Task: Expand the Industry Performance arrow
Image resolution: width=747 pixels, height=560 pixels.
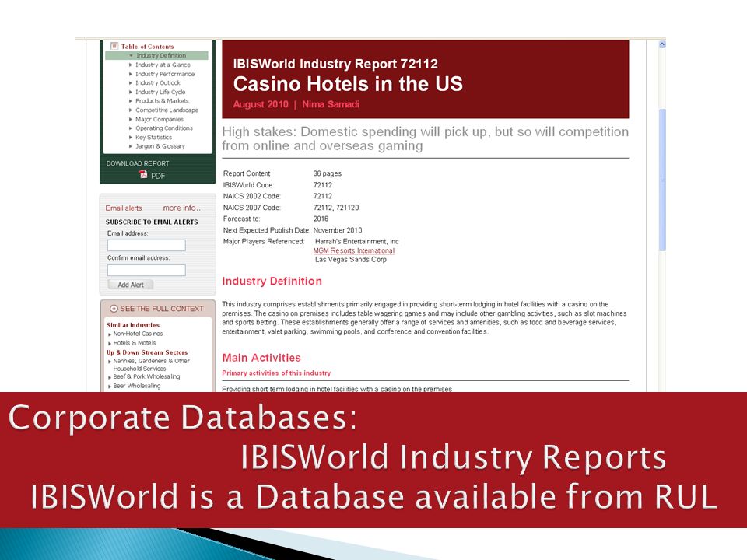Action: (x=131, y=74)
